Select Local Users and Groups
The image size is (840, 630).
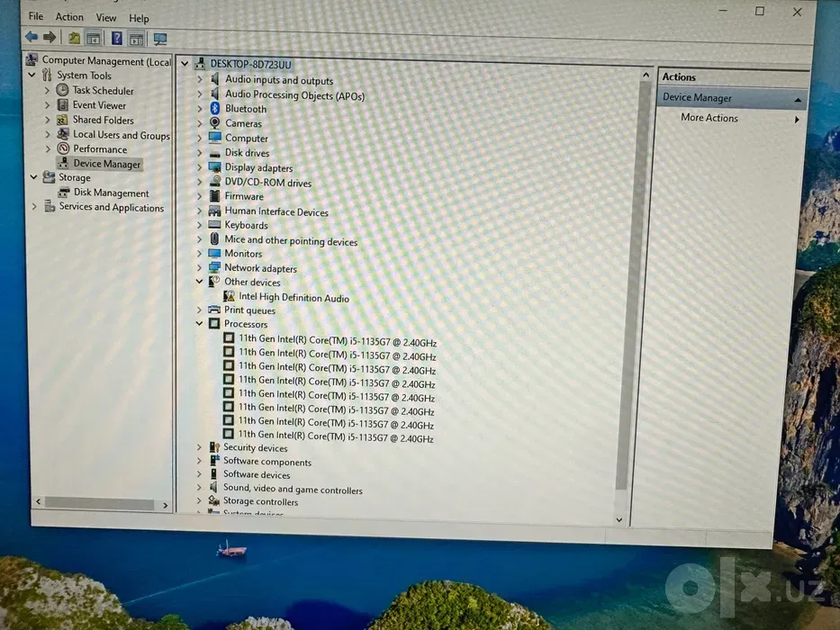122,134
